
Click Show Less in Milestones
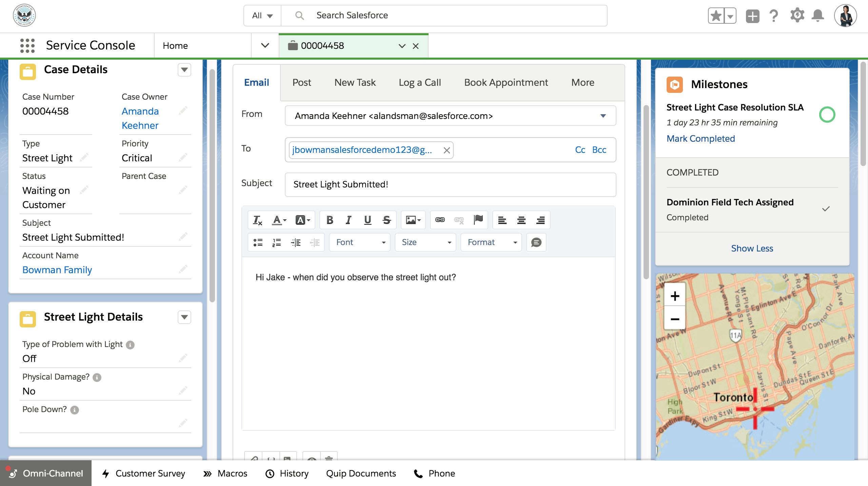752,248
